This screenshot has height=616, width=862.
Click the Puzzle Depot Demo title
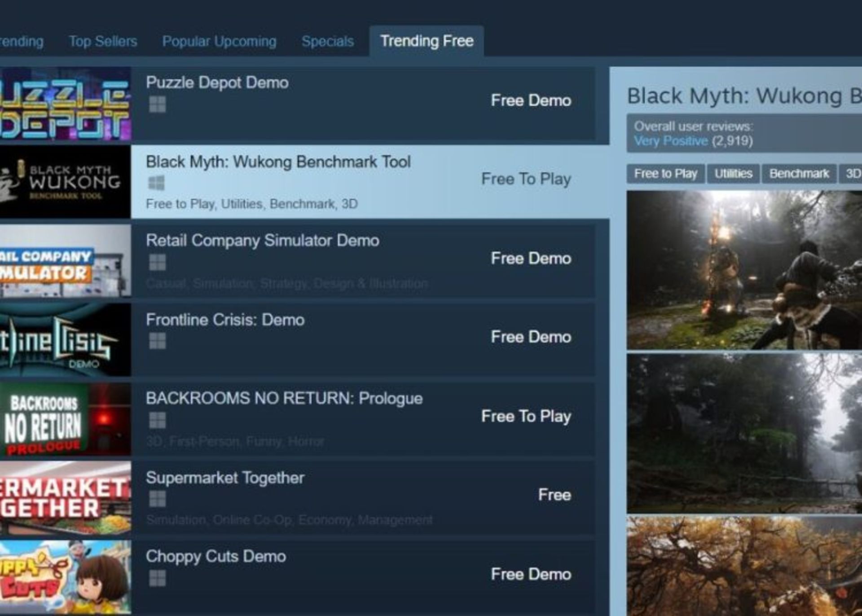[217, 83]
